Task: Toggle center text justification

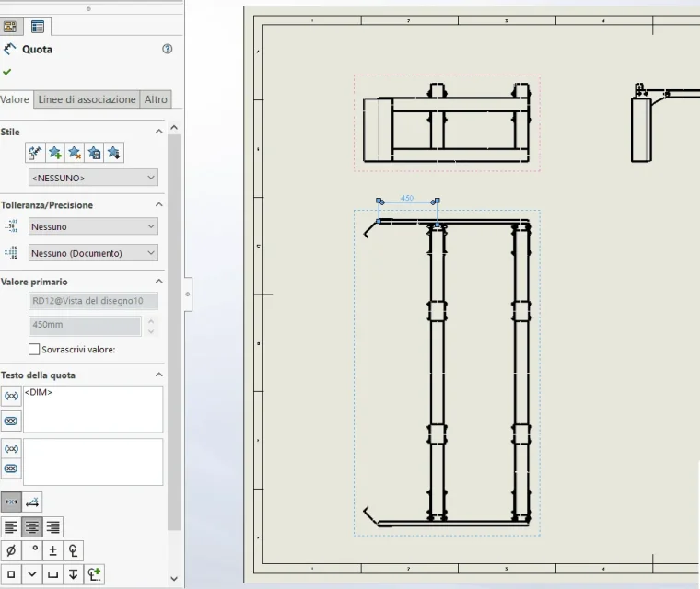Action: (32, 527)
